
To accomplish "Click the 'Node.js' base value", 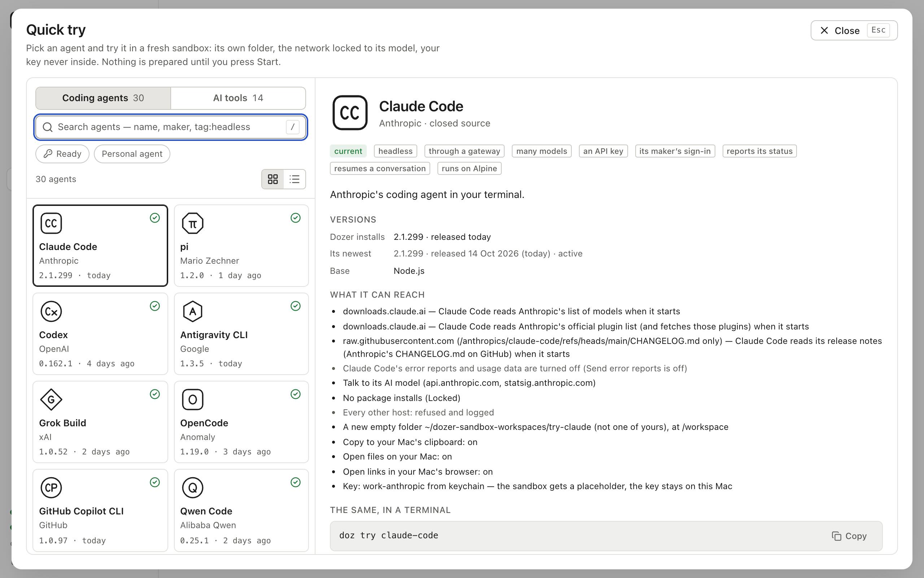I will coord(409,271).
